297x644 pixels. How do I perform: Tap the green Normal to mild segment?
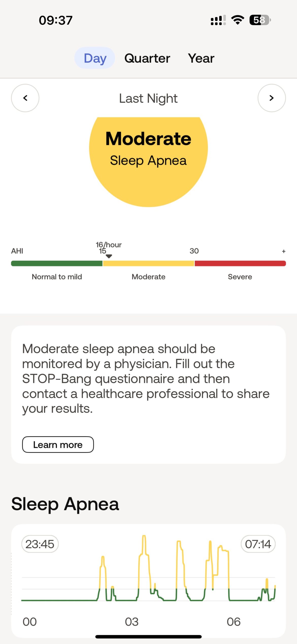(x=57, y=263)
